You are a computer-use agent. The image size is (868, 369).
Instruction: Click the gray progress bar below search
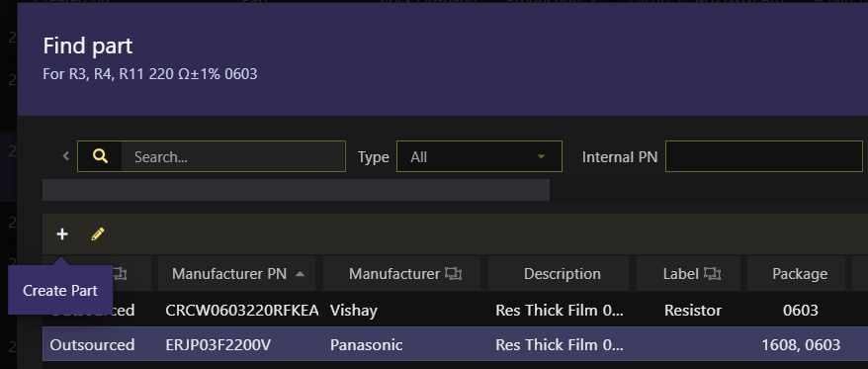[297, 190]
